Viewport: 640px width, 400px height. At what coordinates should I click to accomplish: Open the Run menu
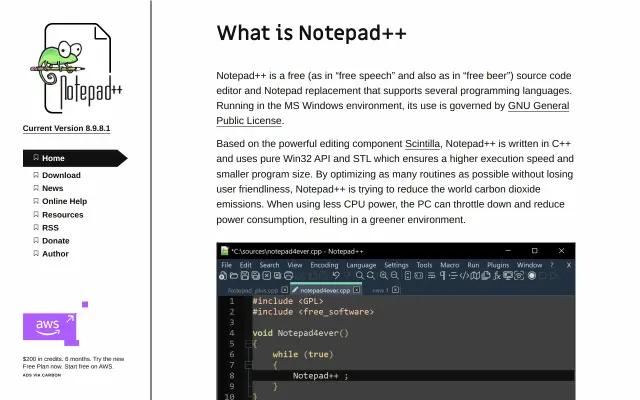[473, 265]
